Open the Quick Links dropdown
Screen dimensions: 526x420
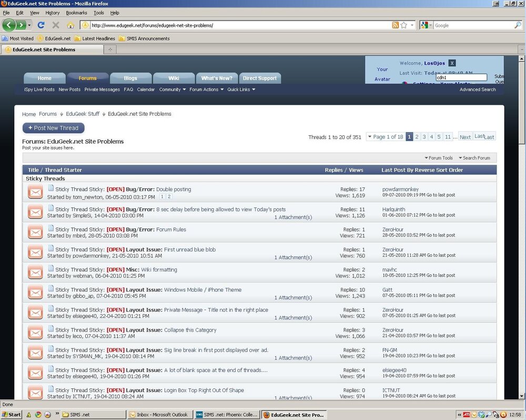point(241,89)
